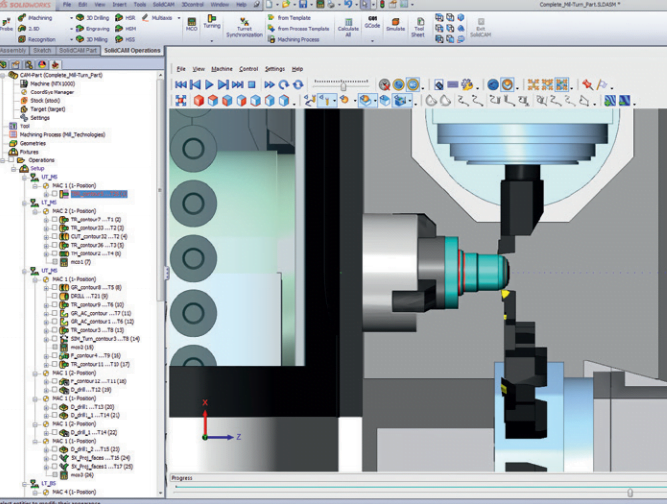Collapse the Setup tree node
Screen dimensions: 667x504
pos(14,169)
